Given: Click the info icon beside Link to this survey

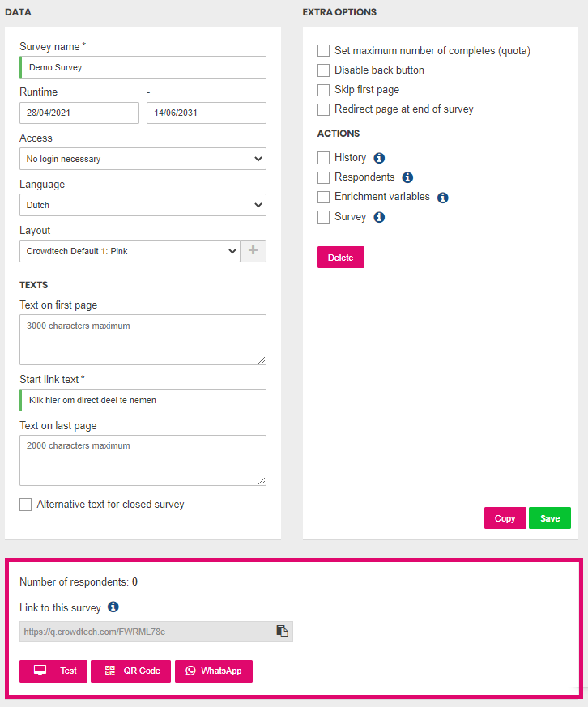Looking at the screenshot, I should [x=113, y=607].
